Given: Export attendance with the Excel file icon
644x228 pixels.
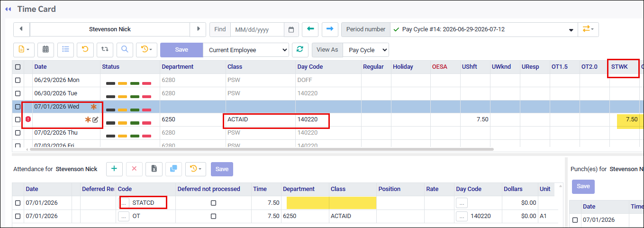Looking at the screenshot, I should coord(154,169).
